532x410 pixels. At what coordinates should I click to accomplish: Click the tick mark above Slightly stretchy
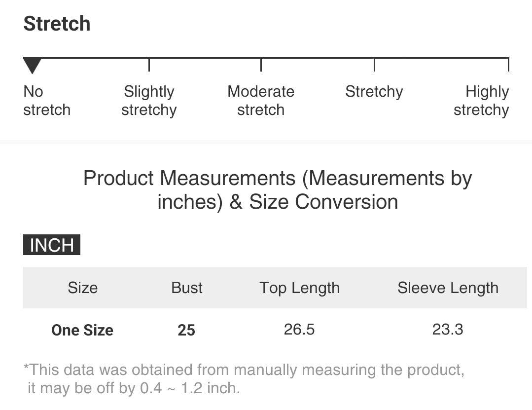click(149, 65)
